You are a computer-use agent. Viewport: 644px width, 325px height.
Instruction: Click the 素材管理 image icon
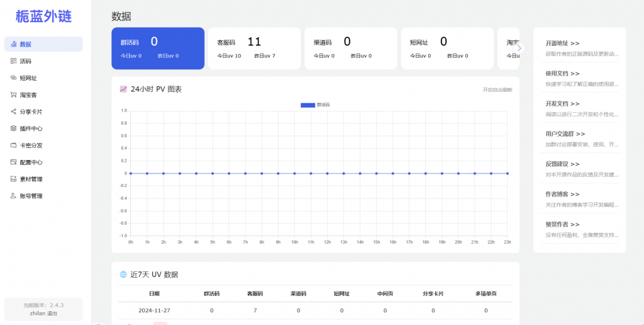(x=14, y=179)
